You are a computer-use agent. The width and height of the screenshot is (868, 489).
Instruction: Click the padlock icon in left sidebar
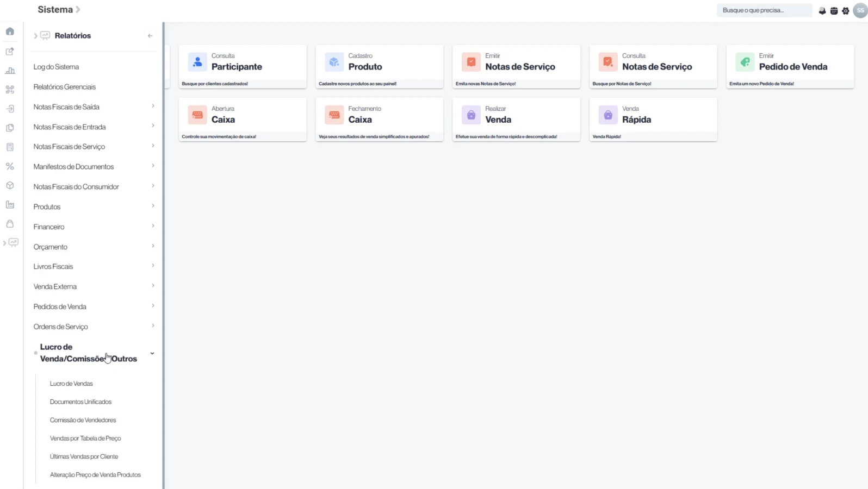coord(10,224)
